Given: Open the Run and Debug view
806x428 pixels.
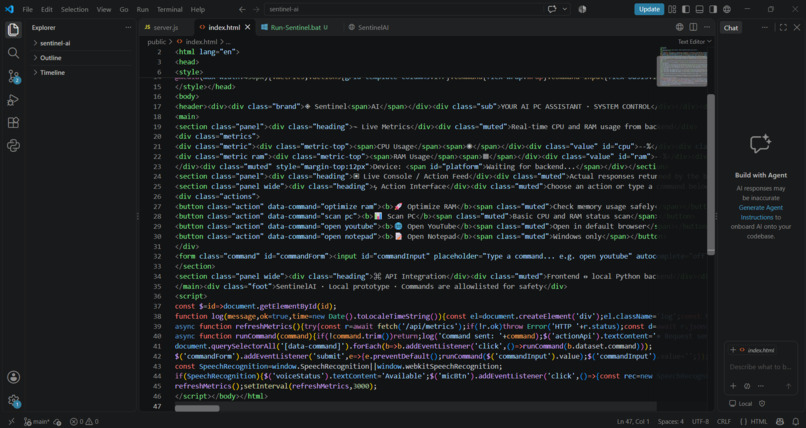Looking at the screenshot, I should 13,100.
